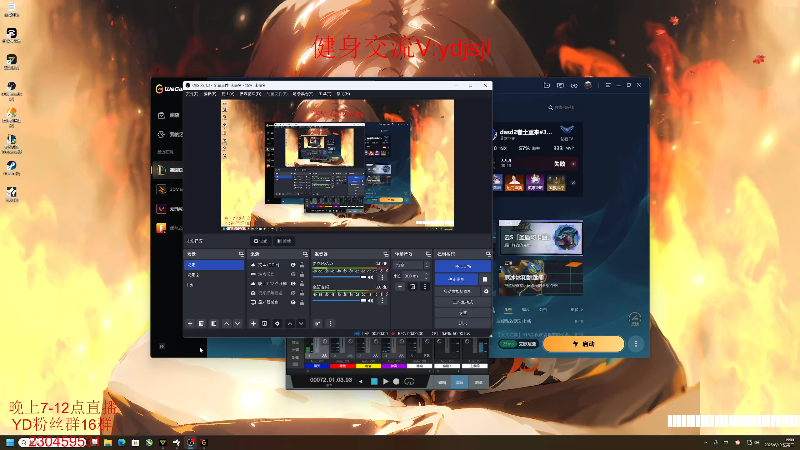Open orange F game icon in launcher sidebar

coord(161,228)
